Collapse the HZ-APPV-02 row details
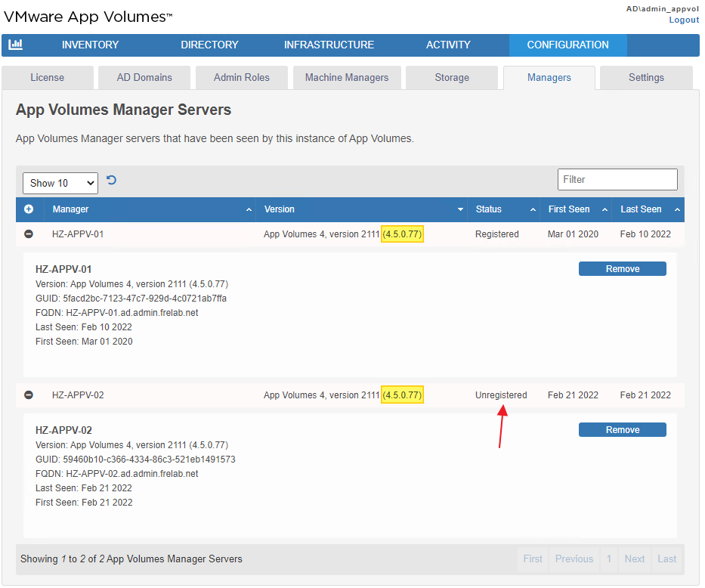705x588 pixels. tap(29, 395)
